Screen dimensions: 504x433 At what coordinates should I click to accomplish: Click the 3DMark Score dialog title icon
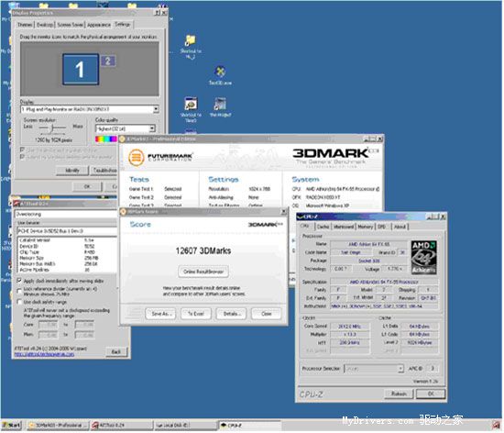(123, 212)
